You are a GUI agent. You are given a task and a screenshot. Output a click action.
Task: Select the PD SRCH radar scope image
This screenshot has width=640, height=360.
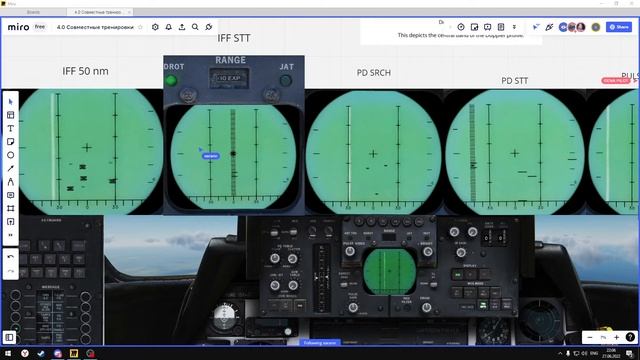click(373, 152)
